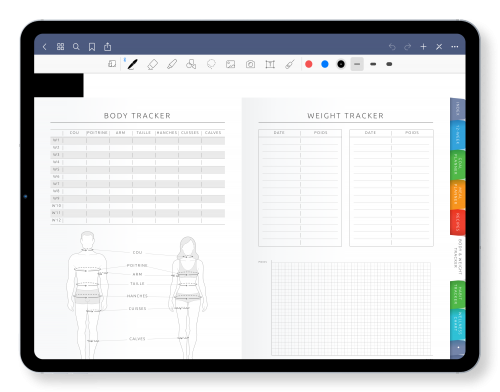The width and height of the screenshot is (500, 392).
Task: Choose the Image insert tool
Action: (x=230, y=64)
